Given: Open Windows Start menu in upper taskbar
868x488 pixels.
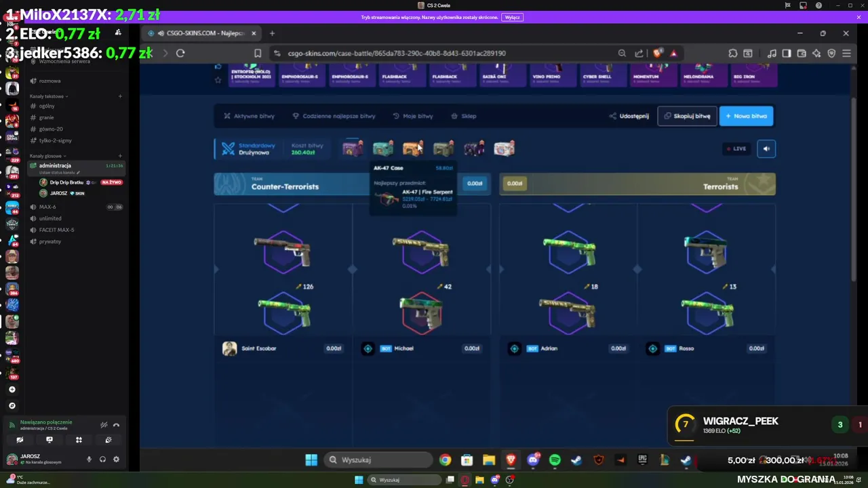Looking at the screenshot, I should [311, 460].
